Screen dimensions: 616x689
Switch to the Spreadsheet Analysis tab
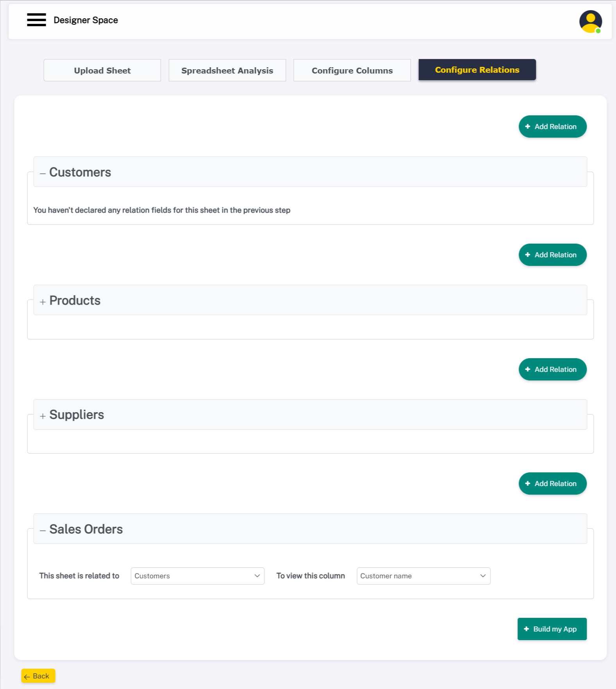227,70
